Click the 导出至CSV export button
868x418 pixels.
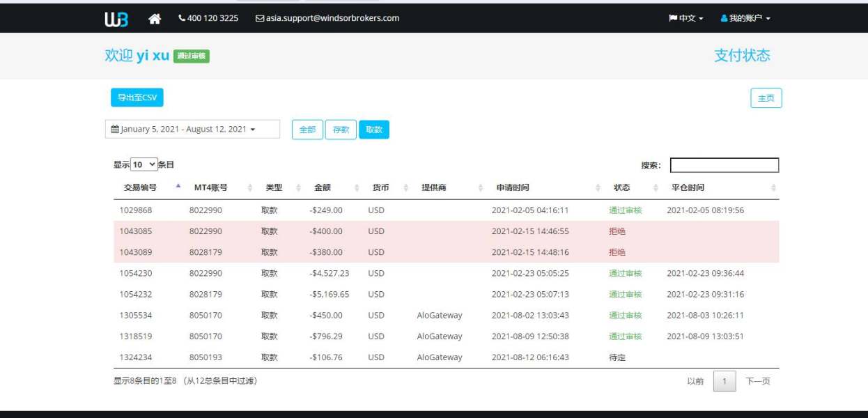pos(137,98)
